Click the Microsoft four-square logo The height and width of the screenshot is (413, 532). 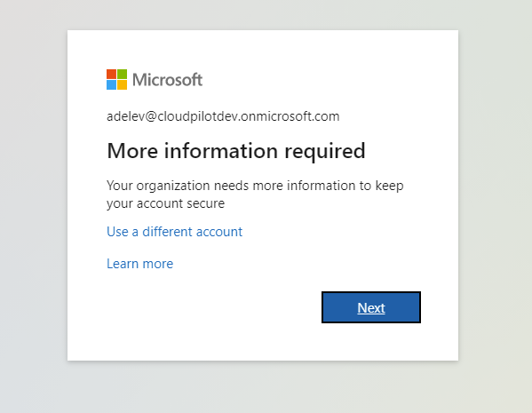pos(116,79)
